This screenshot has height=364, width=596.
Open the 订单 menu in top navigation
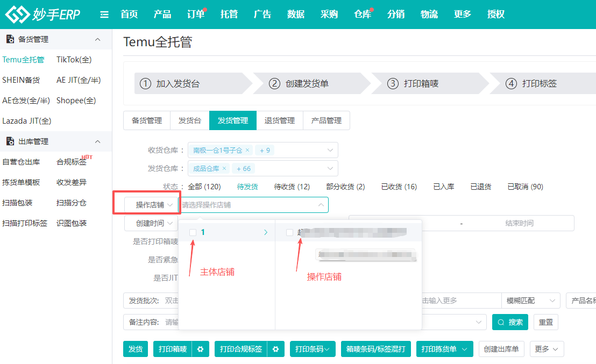(195, 14)
